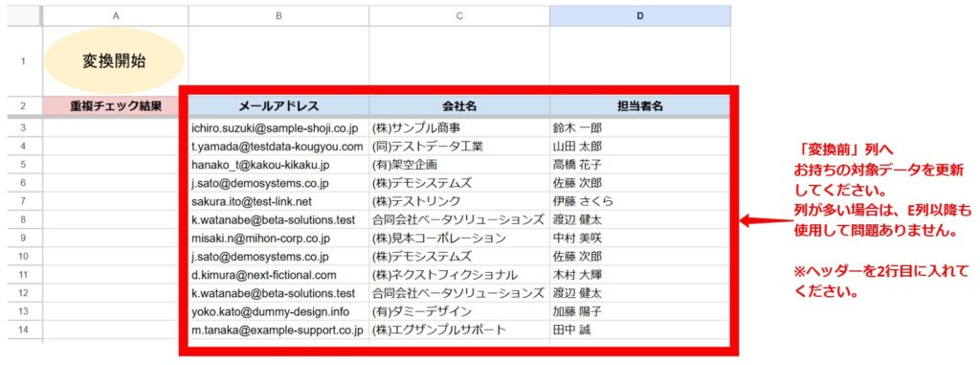Screen dimensions: 980x365
Task: Select k.watanabe@beta-solutions.test in row 12
Action: [278, 293]
